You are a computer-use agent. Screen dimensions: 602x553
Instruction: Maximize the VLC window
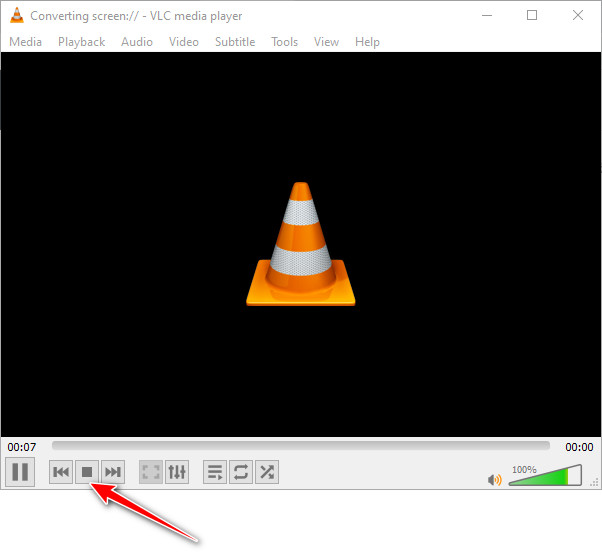[x=532, y=15]
